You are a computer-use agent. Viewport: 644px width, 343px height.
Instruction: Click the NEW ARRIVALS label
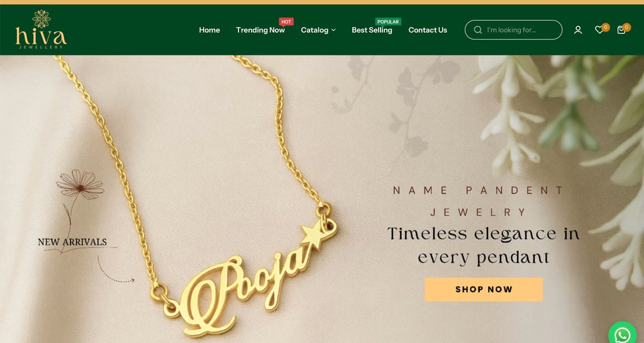coord(72,242)
